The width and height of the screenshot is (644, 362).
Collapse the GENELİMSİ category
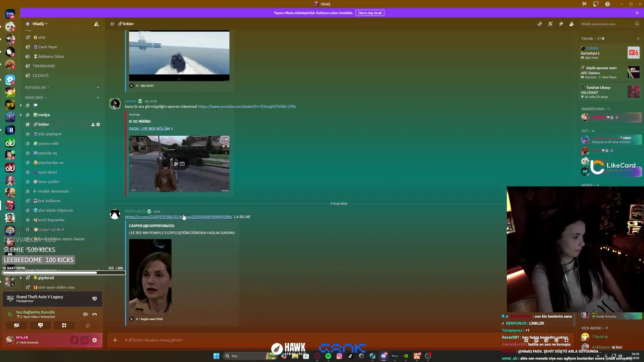pos(35,98)
